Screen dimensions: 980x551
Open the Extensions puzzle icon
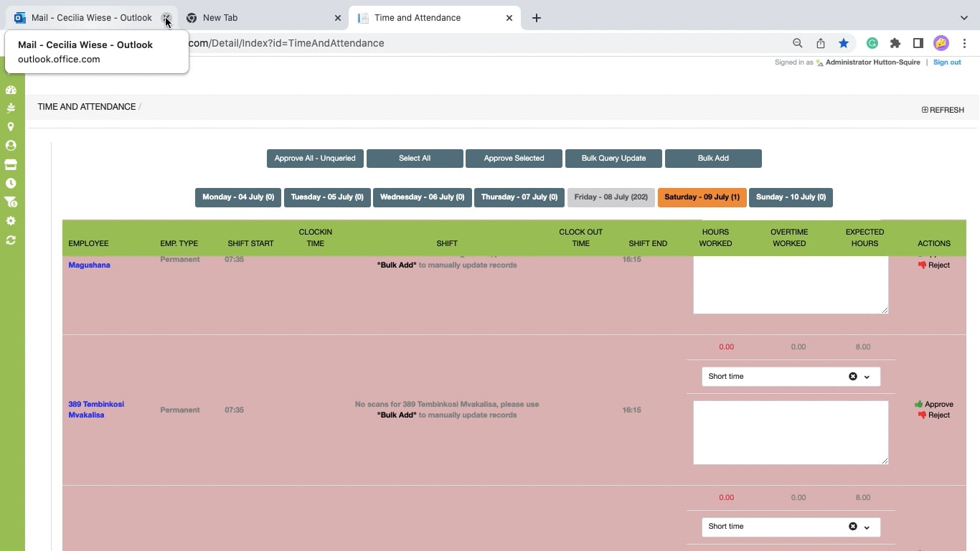click(895, 43)
